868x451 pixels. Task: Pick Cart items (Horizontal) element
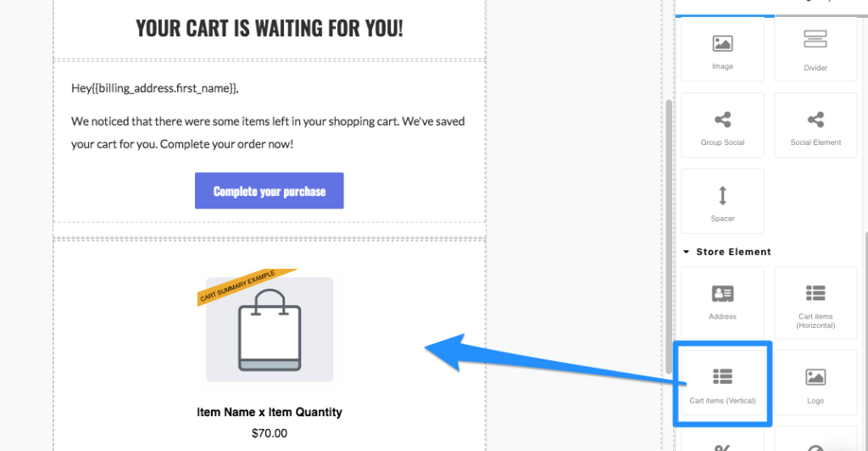pos(815,303)
